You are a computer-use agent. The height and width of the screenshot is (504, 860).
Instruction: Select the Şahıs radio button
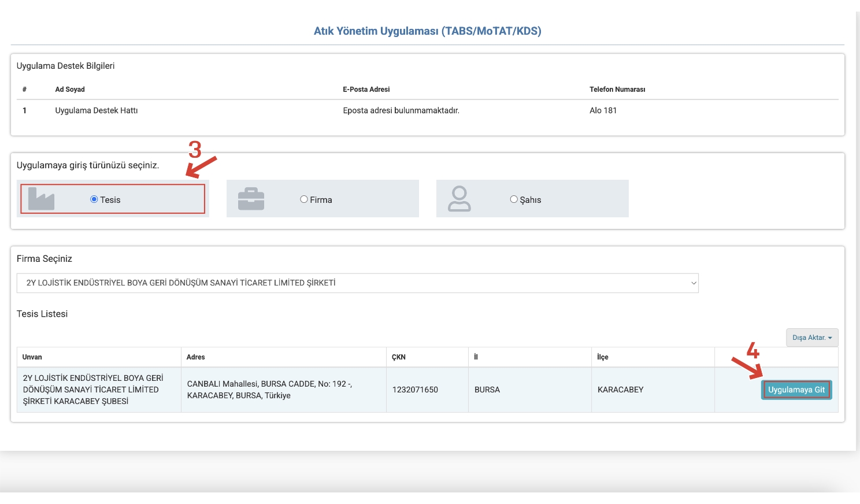(x=514, y=199)
